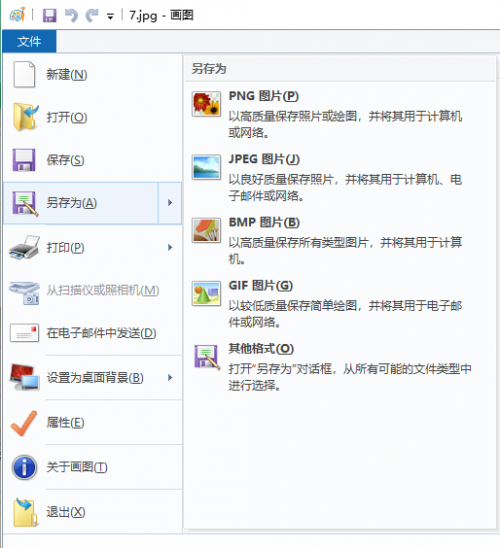Click the landscape icon for JPEG format
This screenshot has height=548, width=500.
point(206,167)
